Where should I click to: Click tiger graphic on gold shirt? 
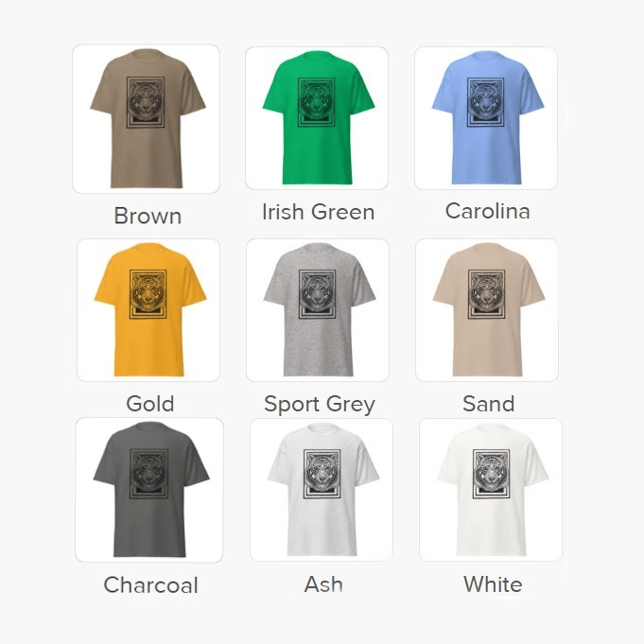pos(148,294)
